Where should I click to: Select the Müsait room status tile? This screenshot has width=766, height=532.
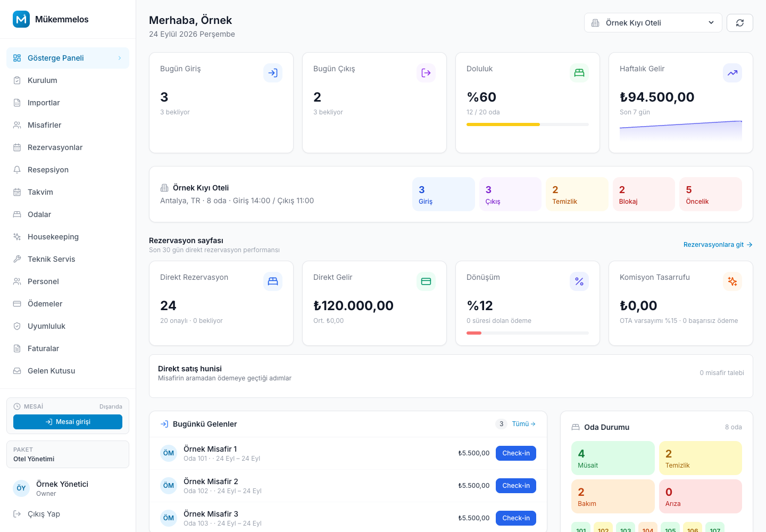(613, 458)
